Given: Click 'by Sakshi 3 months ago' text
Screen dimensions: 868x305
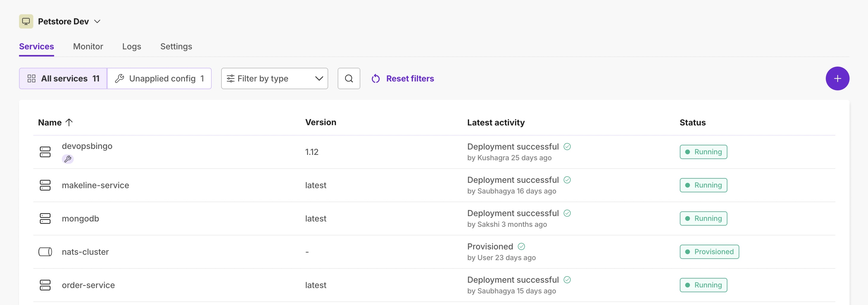Looking at the screenshot, I should click(507, 224).
